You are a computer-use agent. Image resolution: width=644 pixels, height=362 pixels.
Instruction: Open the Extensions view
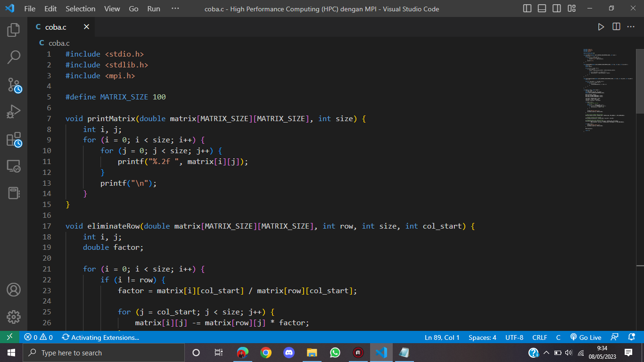tap(14, 140)
